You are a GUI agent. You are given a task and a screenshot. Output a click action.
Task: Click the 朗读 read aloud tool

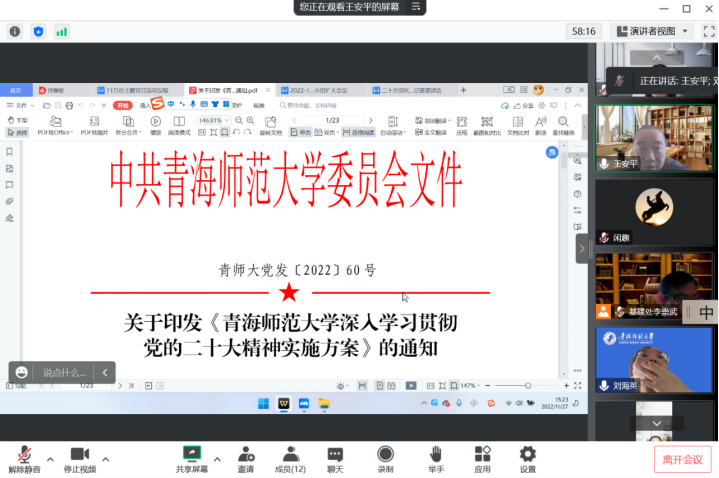coord(541,126)
